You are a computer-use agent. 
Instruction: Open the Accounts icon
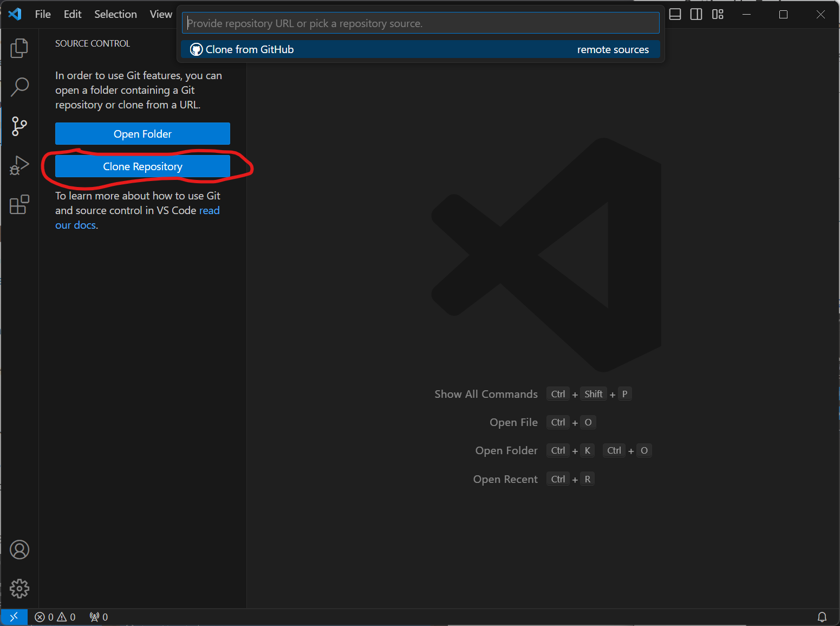click(19, 550)
